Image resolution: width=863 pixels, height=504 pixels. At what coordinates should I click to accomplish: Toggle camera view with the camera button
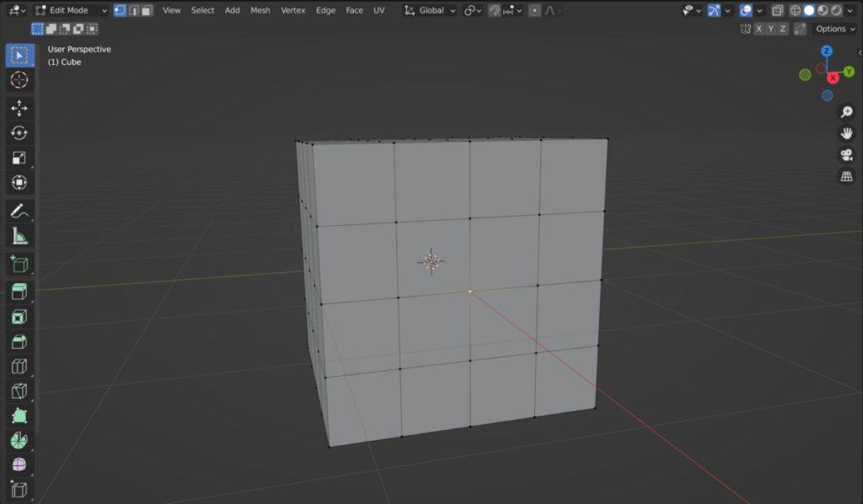pos(846,155)
